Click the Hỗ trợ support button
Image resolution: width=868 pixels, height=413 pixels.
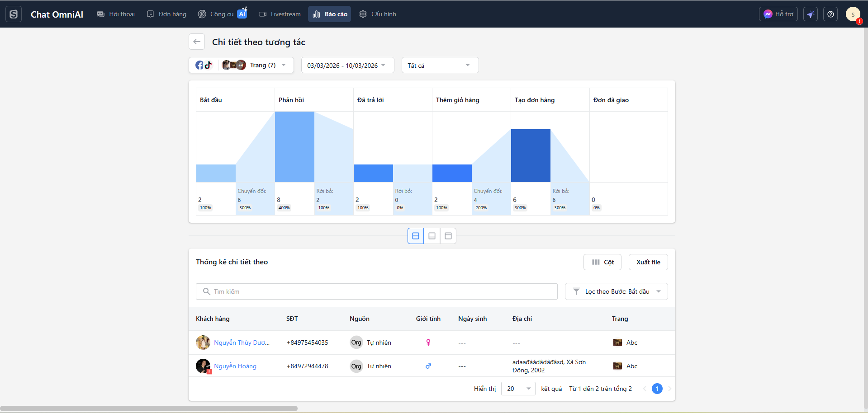pyautogui.click(x=778, y=14)
